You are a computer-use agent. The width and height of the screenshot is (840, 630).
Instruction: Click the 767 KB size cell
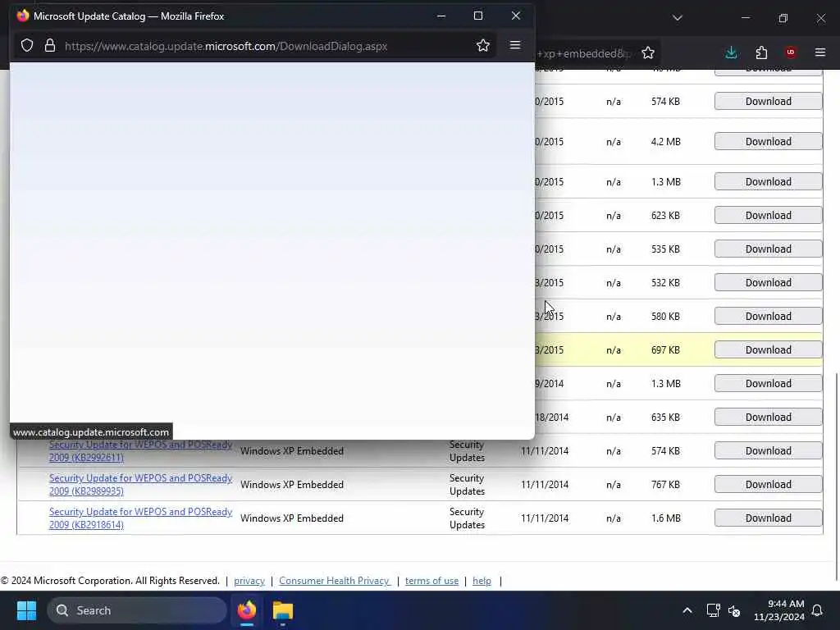665,484
